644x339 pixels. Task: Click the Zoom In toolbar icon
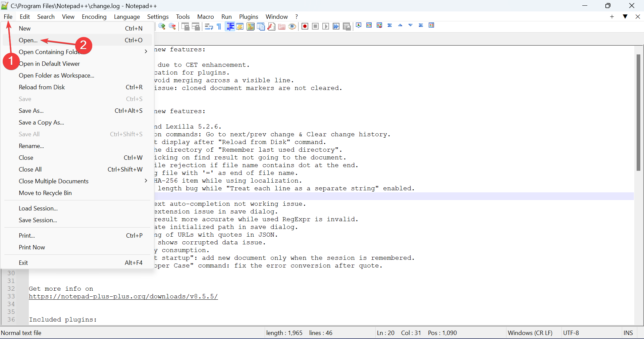click(x=162, y=27)
